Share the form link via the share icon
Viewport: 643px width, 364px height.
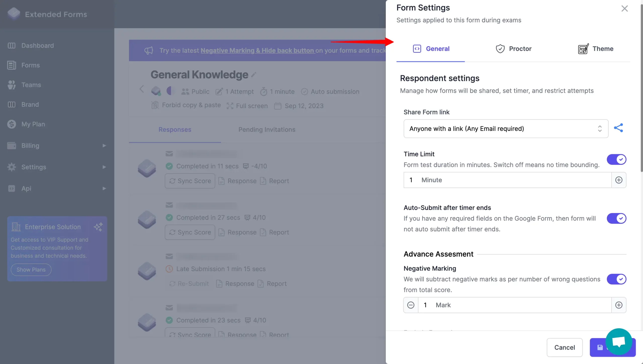pos(618,128)
